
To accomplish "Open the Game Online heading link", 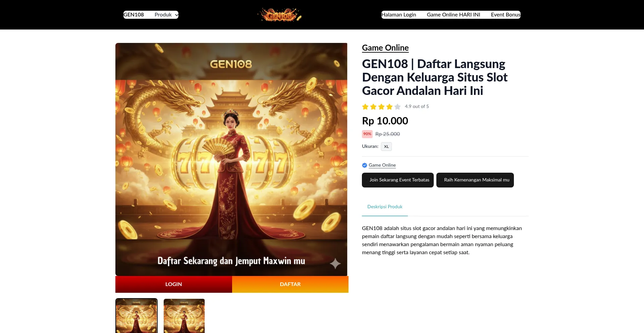I will click(385, 48).
